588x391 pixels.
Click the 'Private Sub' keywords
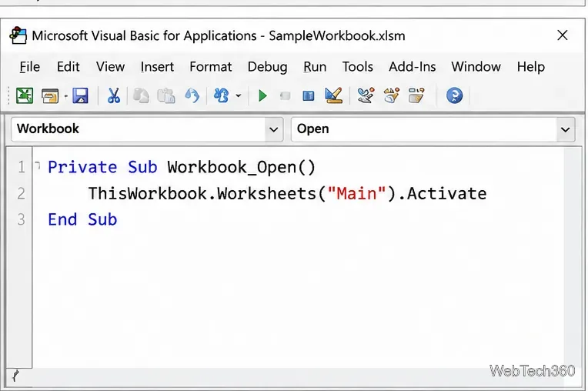pyautogui.click(x=102, y=167)
